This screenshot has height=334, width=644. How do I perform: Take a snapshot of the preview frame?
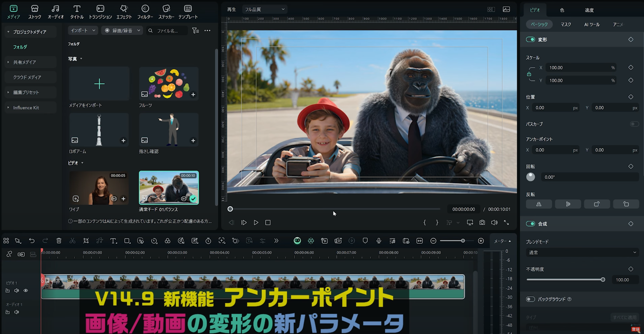click(x=482, y=222)
